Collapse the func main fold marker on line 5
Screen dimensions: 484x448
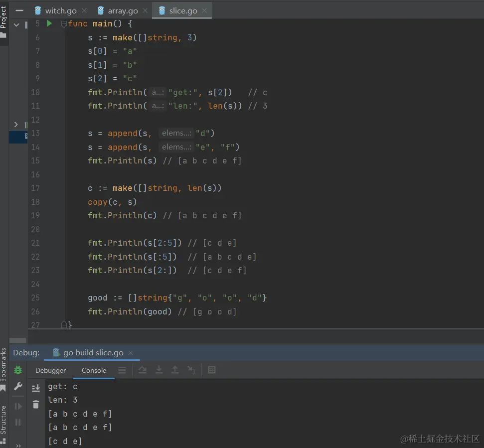64,24
